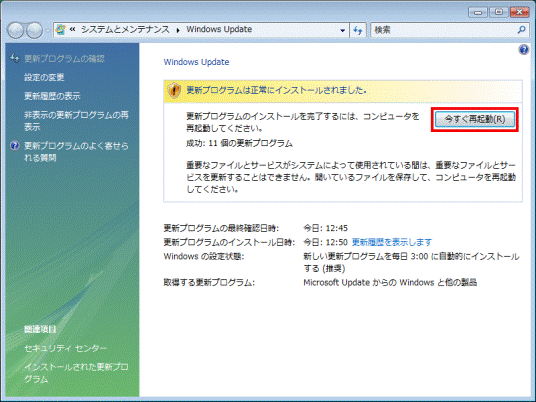
Task: Click 更新履歴を表示します link
Action: pos(392,242)
